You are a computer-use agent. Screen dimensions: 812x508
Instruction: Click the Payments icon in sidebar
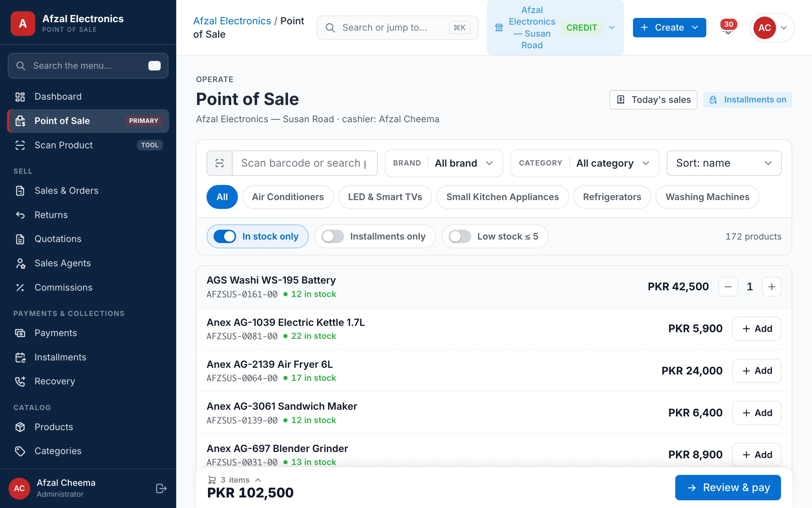[20, 333]
